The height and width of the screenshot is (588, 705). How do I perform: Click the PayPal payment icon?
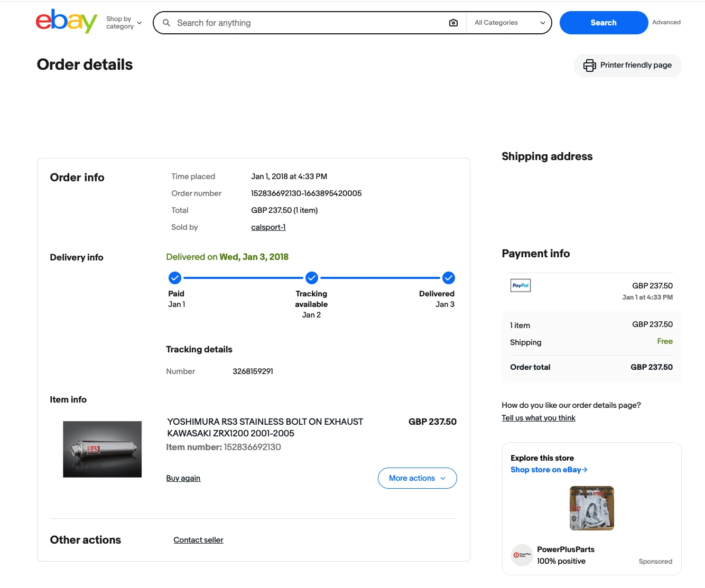tap(521, 285)
